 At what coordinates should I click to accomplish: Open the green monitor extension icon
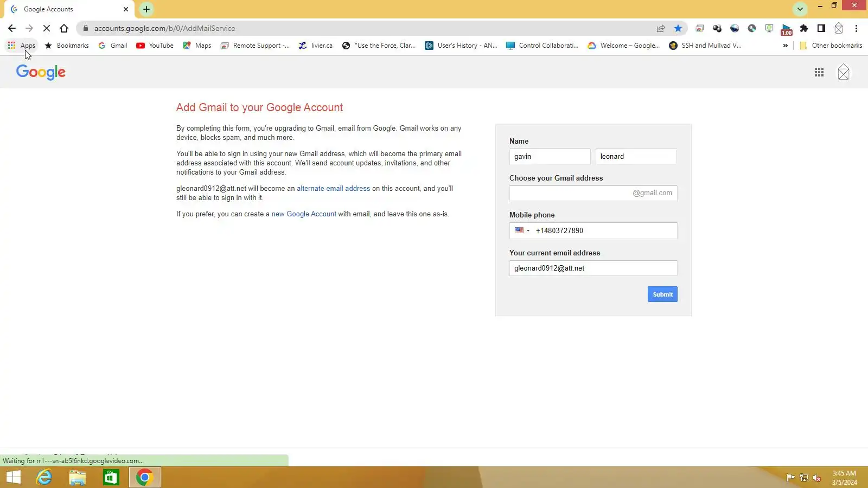pos(769,28)
